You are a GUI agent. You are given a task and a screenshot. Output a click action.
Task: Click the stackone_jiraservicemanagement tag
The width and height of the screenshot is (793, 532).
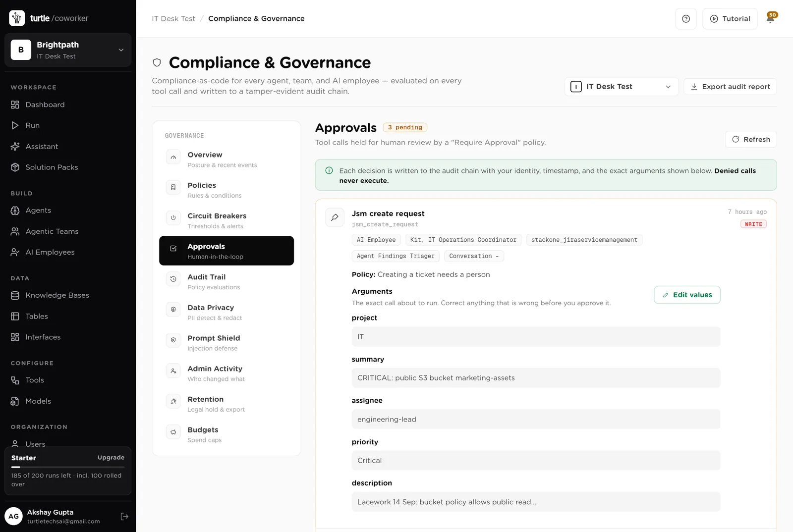point(584,240)
